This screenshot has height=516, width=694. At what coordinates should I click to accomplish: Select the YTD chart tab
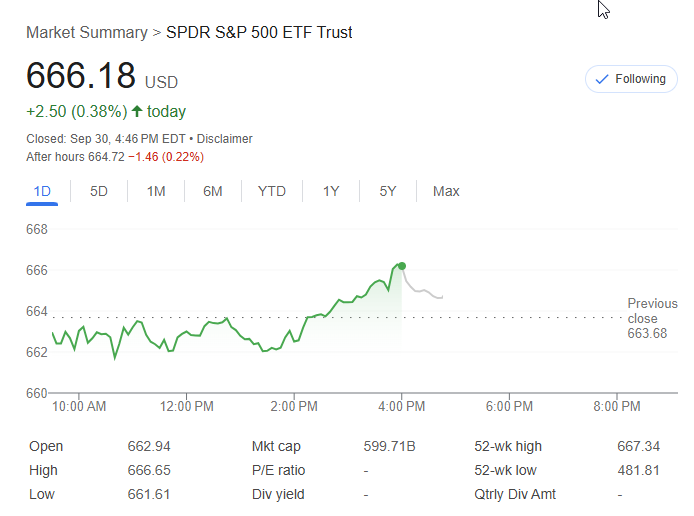click(272, 191)
